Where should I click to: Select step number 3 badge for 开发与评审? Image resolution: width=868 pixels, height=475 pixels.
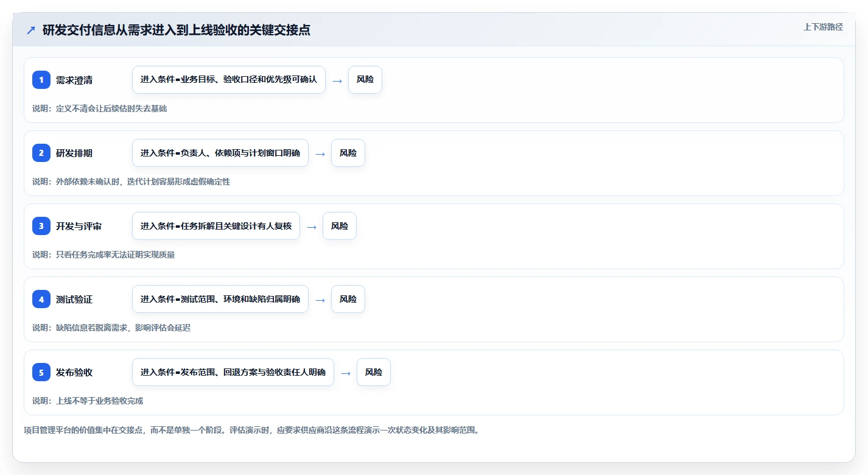click(x=41, y=226)
